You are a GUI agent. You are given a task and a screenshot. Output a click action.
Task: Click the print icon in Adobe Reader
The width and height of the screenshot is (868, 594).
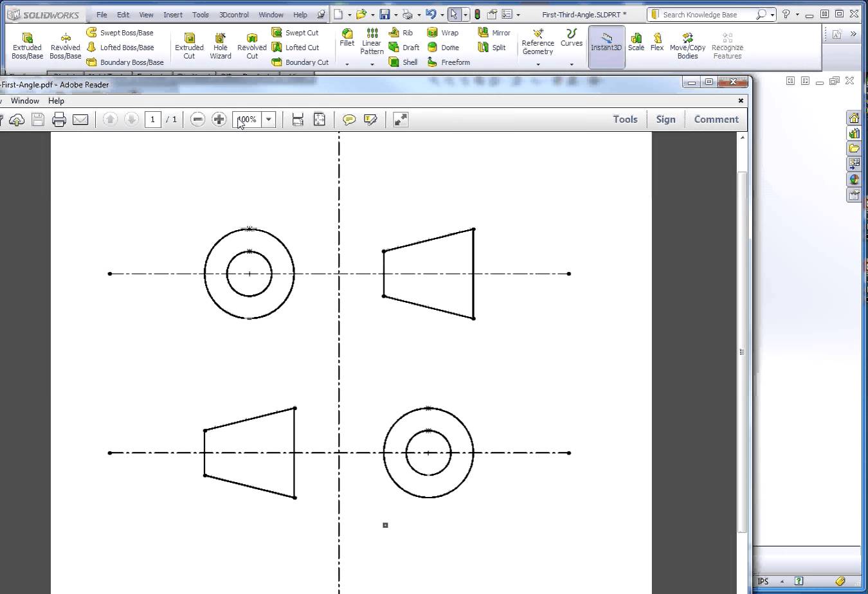coord(59,120)
